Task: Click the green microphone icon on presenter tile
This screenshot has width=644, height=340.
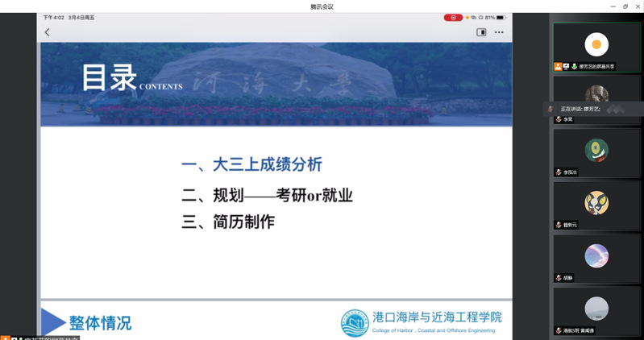Action: [x=574, y=66]
